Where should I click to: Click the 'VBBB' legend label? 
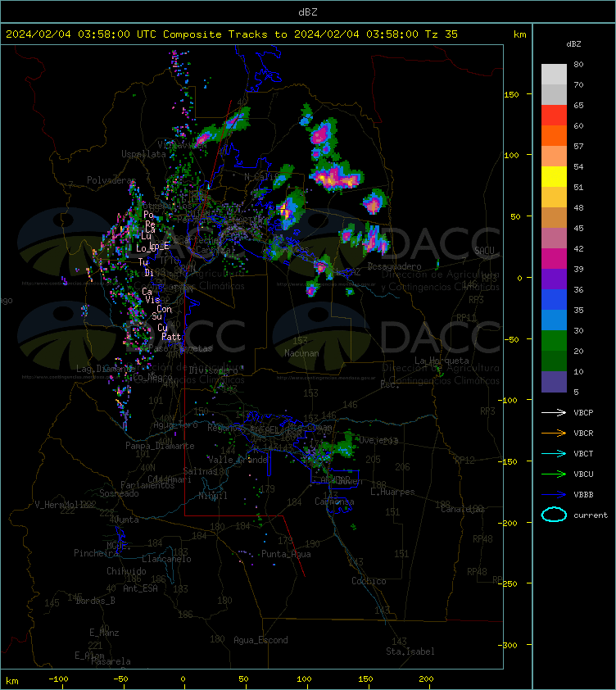click(583, 495)
